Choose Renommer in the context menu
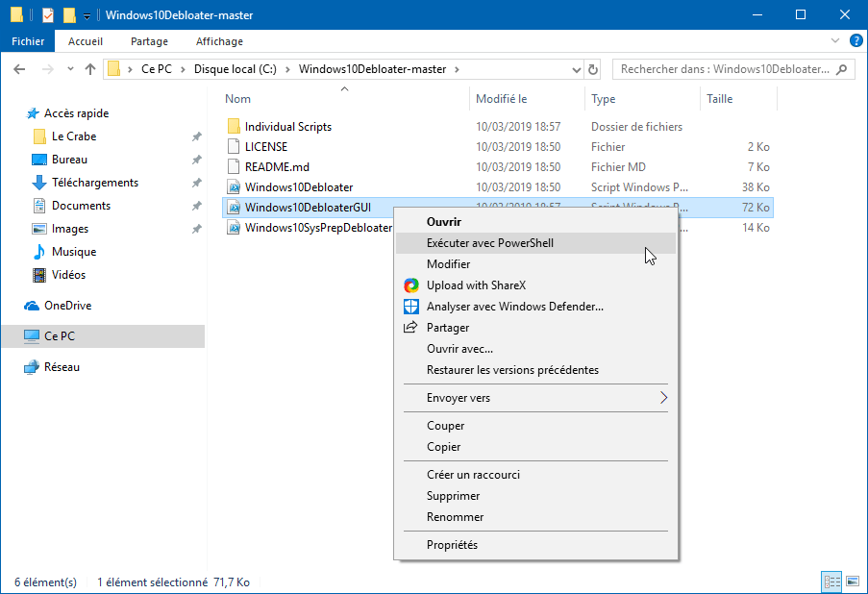Image resolution: width=868 pixels, height=594 pixels. pos(535,516)
